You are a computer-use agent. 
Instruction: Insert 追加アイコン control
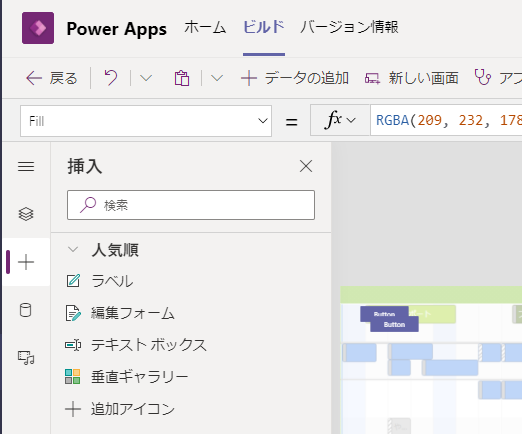click(120, 409)
